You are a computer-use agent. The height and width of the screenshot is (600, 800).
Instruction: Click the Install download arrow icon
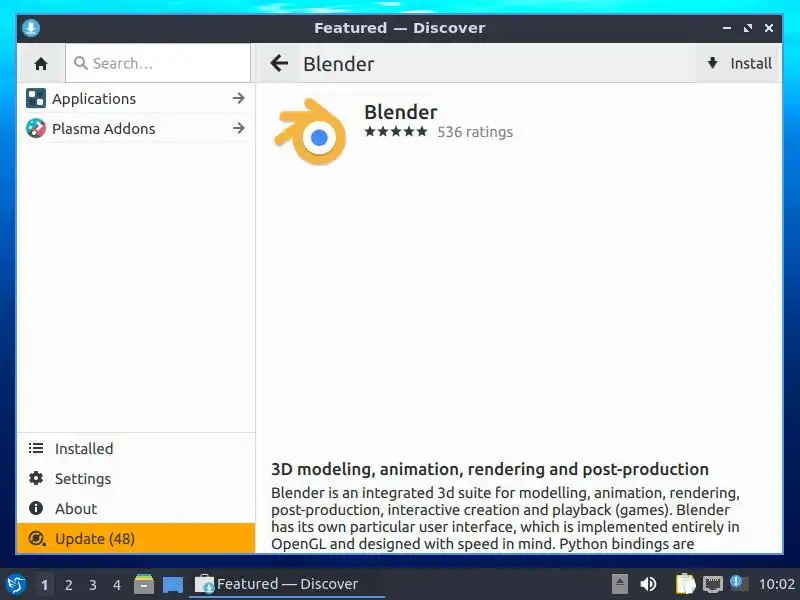pos(712,63)
